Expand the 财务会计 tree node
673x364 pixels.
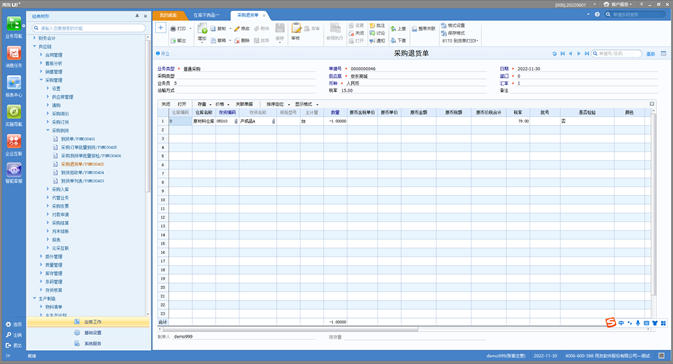[35, 38]
